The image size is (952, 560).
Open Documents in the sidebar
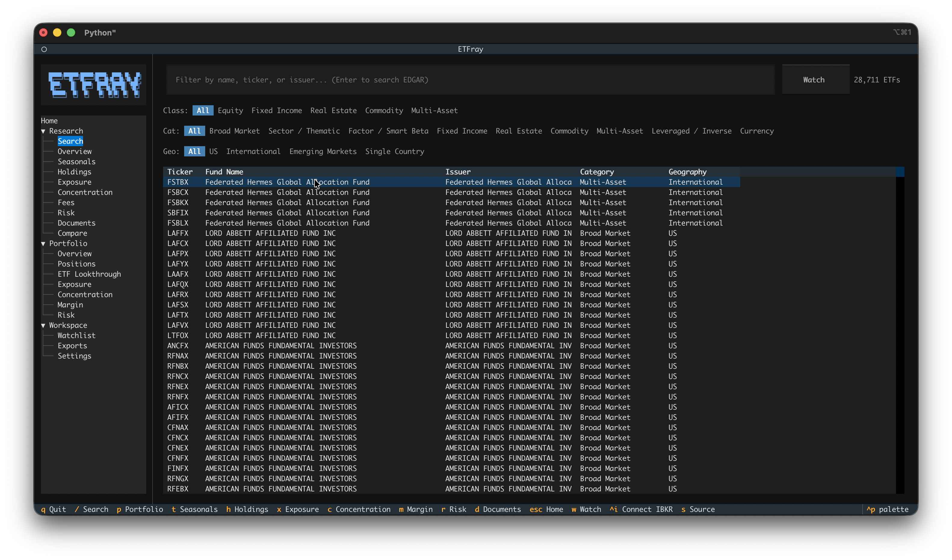(x=77, y=223)
